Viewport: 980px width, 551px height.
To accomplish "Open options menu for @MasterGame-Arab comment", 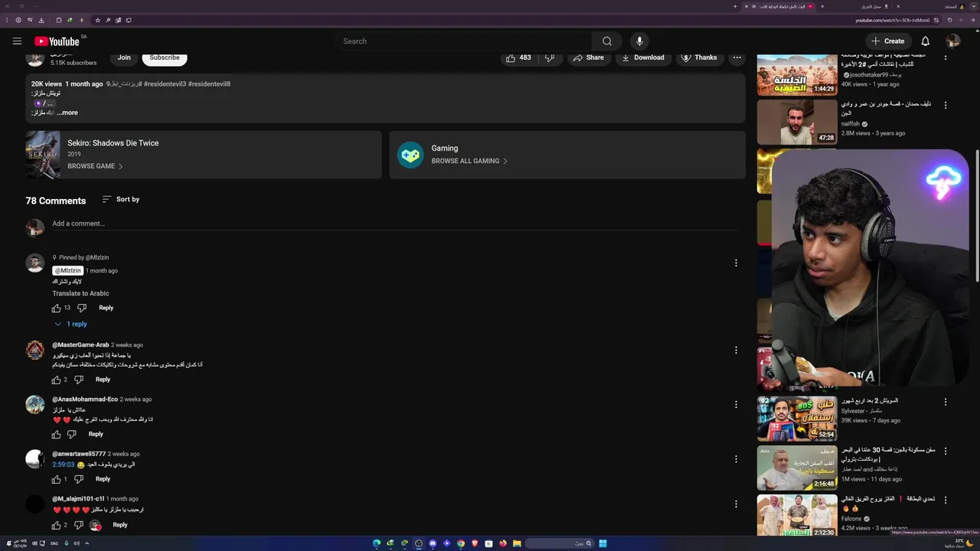I will [x=736, y=350].
